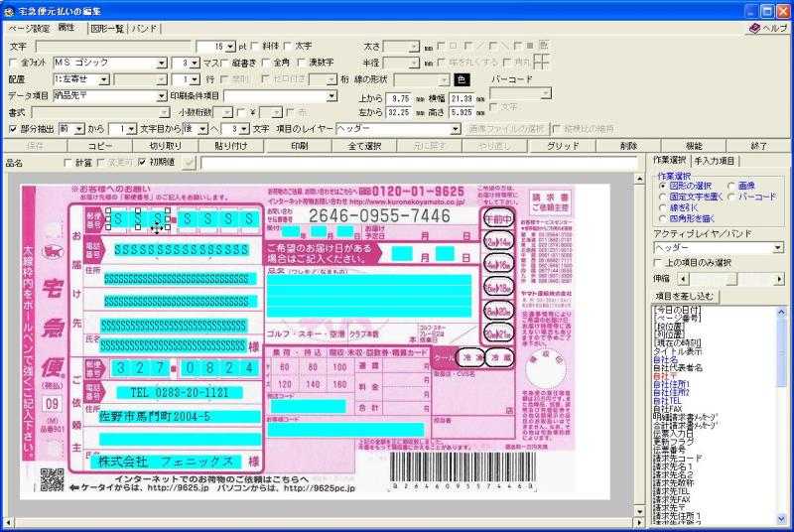
Task: Open the 文字 count dropdown showing 3
Action: coord(244,129)
